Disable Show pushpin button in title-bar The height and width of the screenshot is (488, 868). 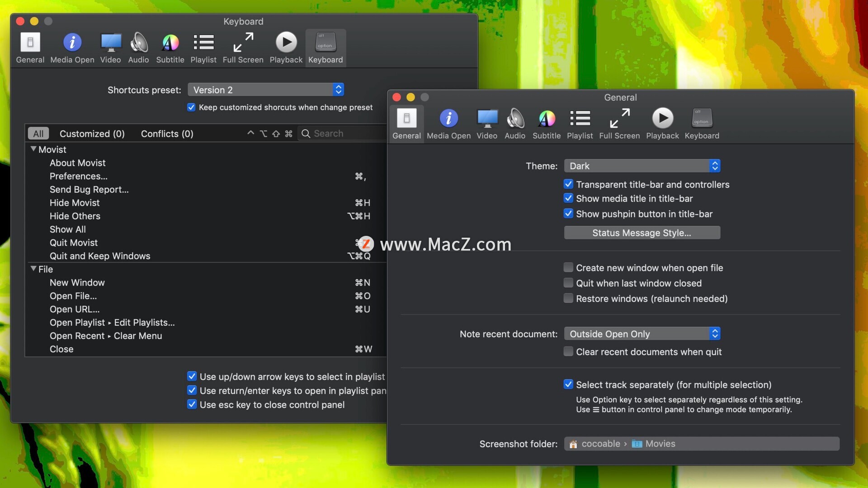(x=568, y=213)
